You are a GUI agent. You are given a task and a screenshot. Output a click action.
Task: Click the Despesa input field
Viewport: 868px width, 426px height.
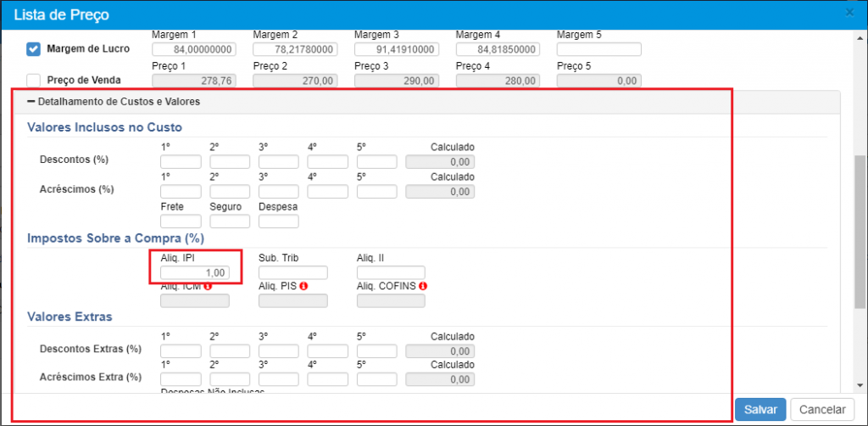(279, 221)
